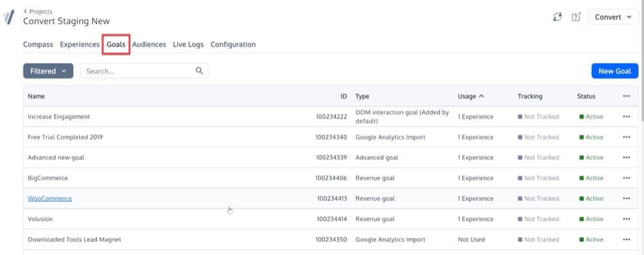Click Active status in Volusion row

[591, 220]
